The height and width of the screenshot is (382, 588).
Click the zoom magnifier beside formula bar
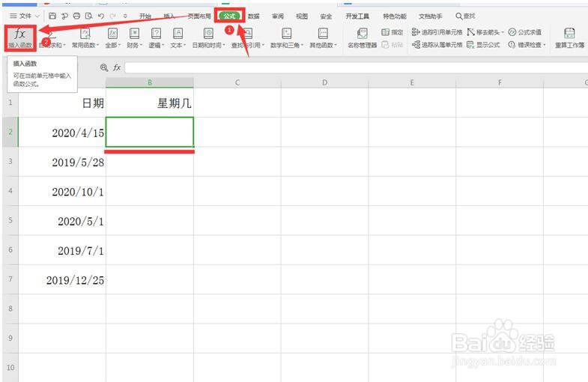tap(104, 67)
